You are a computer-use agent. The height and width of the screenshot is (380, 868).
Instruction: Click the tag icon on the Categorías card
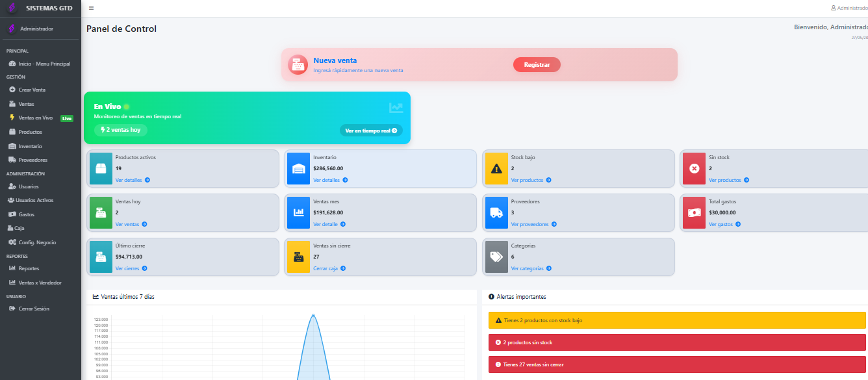[x=497, y=257]
